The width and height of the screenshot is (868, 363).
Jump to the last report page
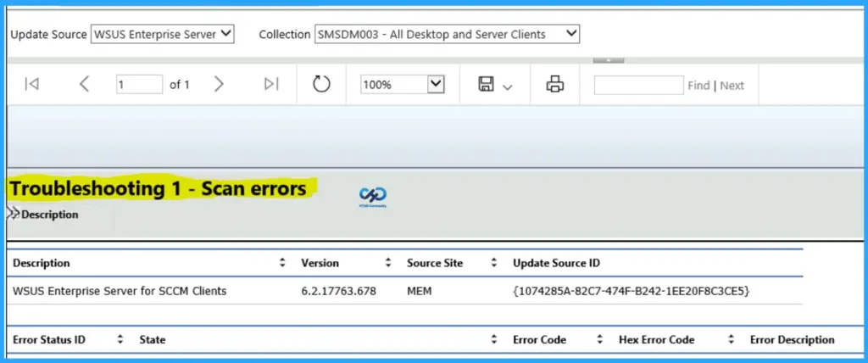point(271,84)
